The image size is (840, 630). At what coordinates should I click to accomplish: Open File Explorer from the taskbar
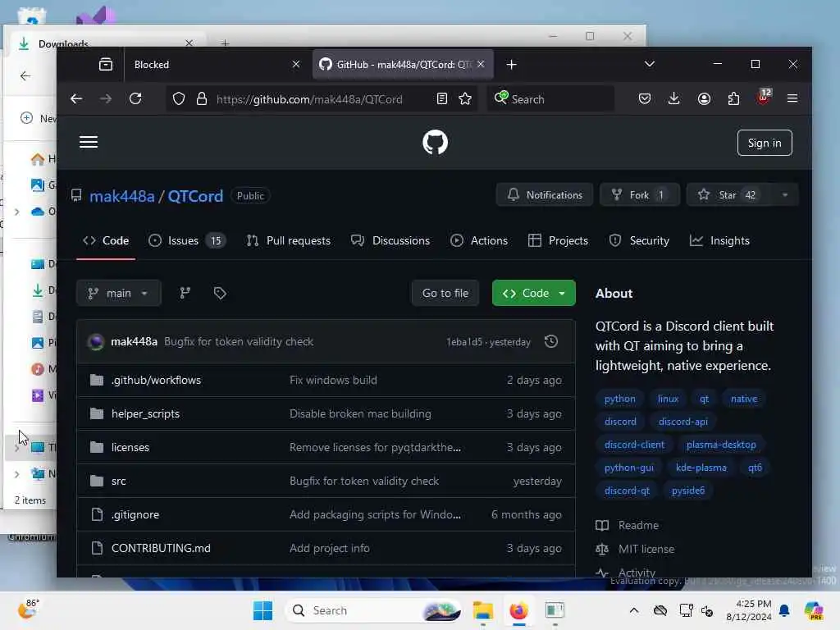482,610
